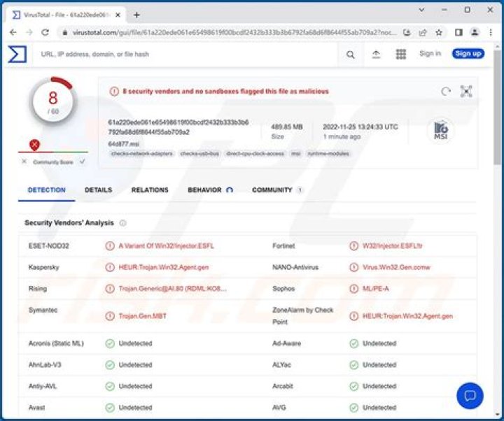Click the upload file icon
The image size is (504, 421).
click(x=376, y=55)
